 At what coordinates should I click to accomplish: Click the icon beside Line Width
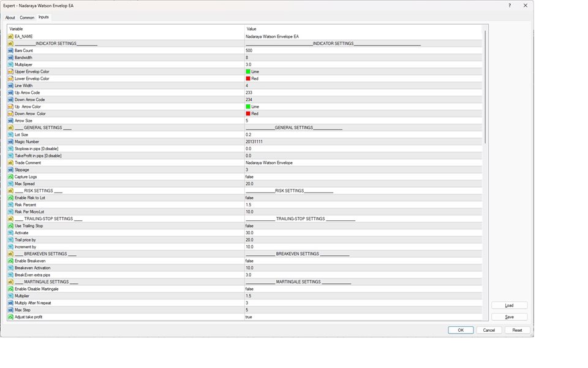coord(10,86)
